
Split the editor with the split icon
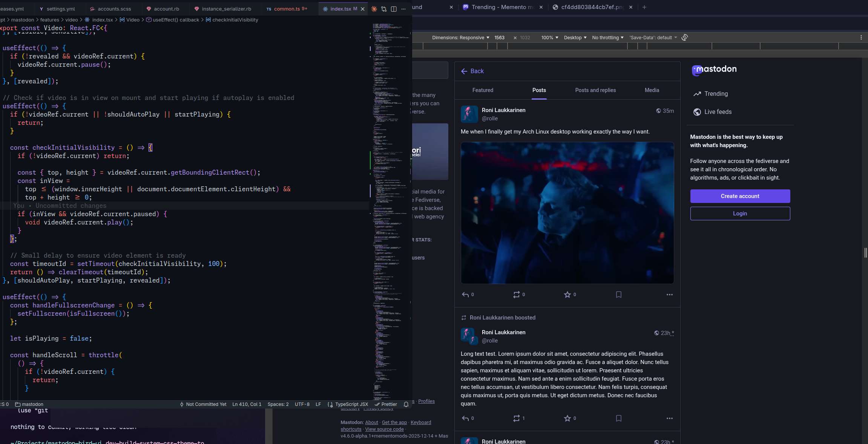click(394, 9)
